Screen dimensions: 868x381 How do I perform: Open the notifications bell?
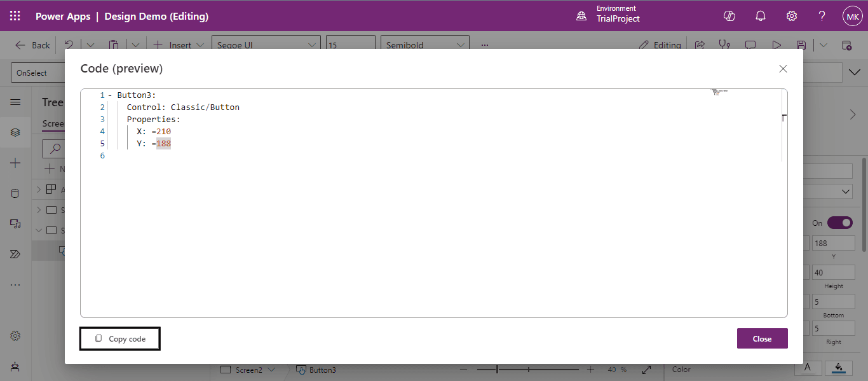point(760,16)
